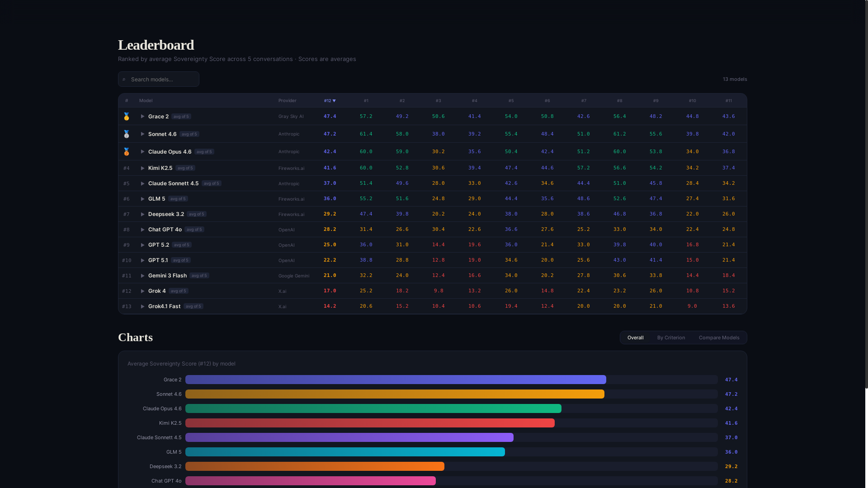Click the gold medal icon for Grace 2
This screenshot has width=868, height=488.
(x=127, y=117)
